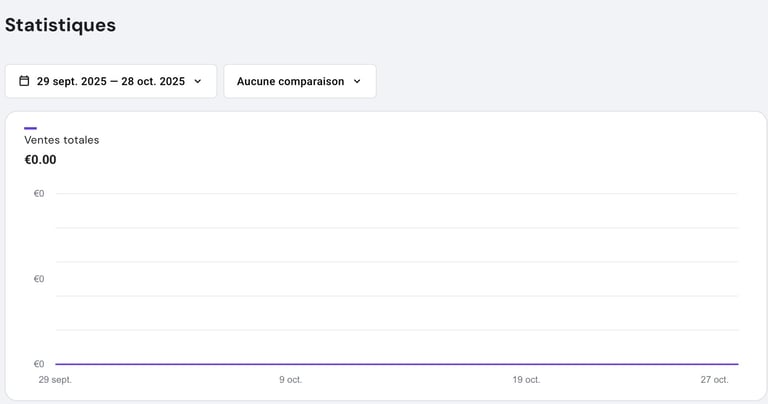Select the 9 oct. date marker

290,380
